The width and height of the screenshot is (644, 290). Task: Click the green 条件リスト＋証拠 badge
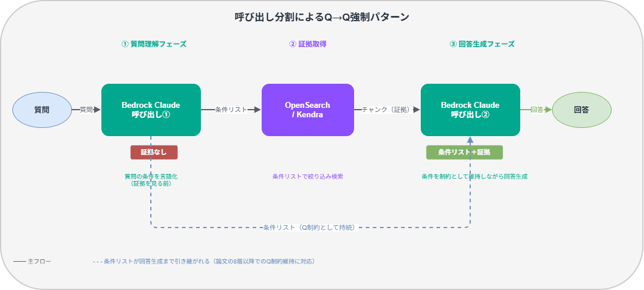464,152
